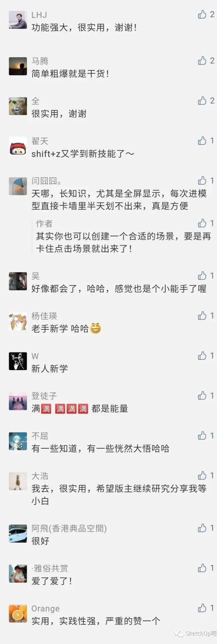Image resolution: width=217 pixels, height=644 pixels.
Task: Tap the username ·雅俗共赏
Action: click(x=50, y=568)
